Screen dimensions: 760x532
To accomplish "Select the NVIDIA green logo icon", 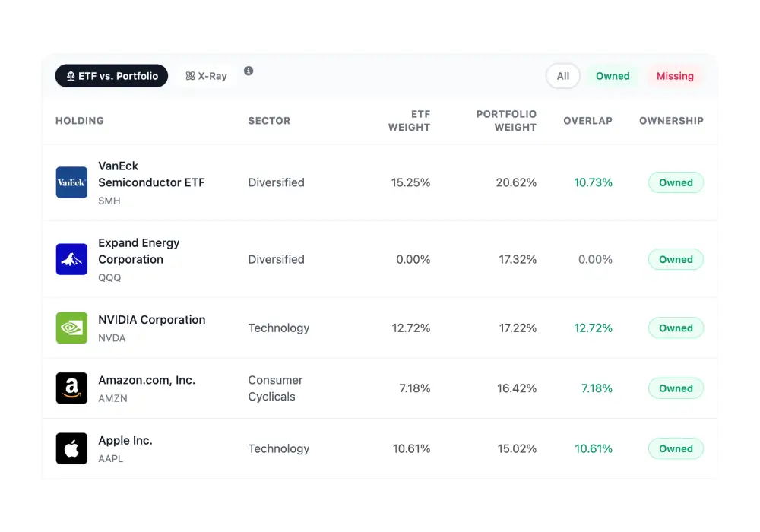I will (x=71, y=328).
